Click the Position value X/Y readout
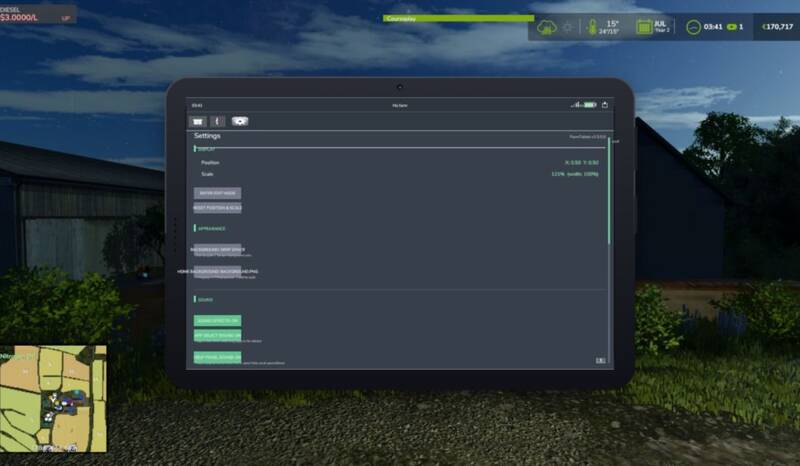 click(582, 163)
